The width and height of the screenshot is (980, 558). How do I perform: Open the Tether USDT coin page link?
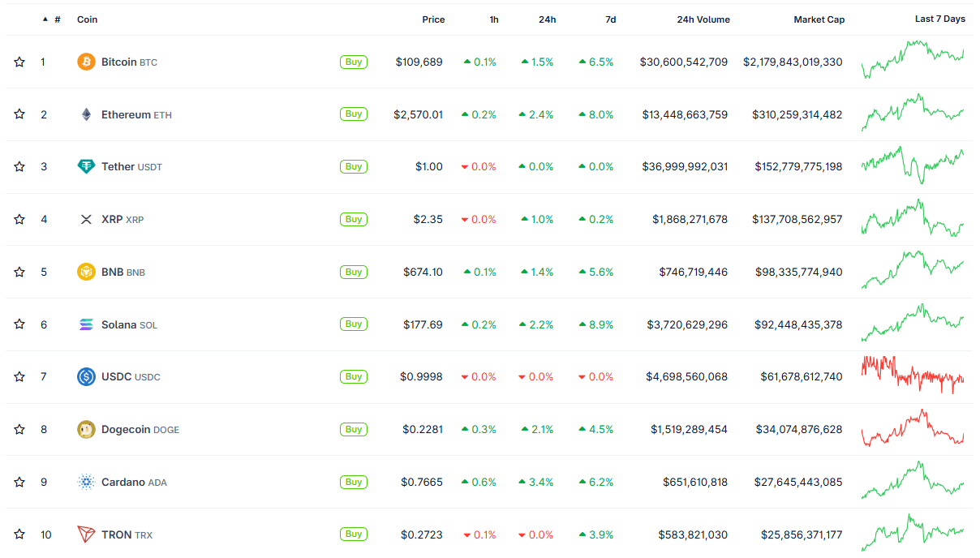pos(131,166)
